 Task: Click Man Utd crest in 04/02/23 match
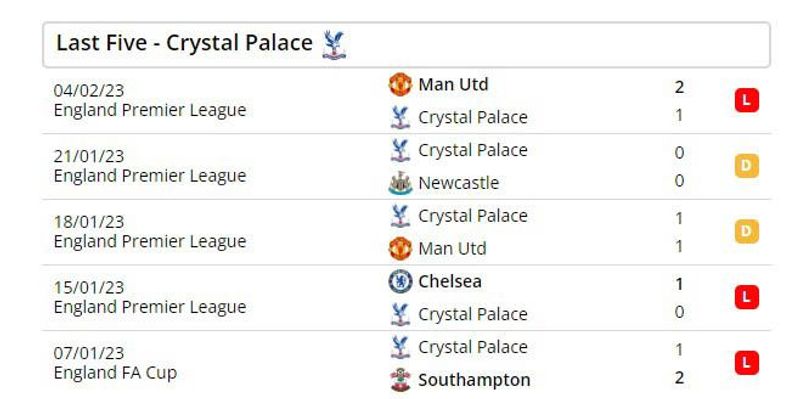point(400,84)
